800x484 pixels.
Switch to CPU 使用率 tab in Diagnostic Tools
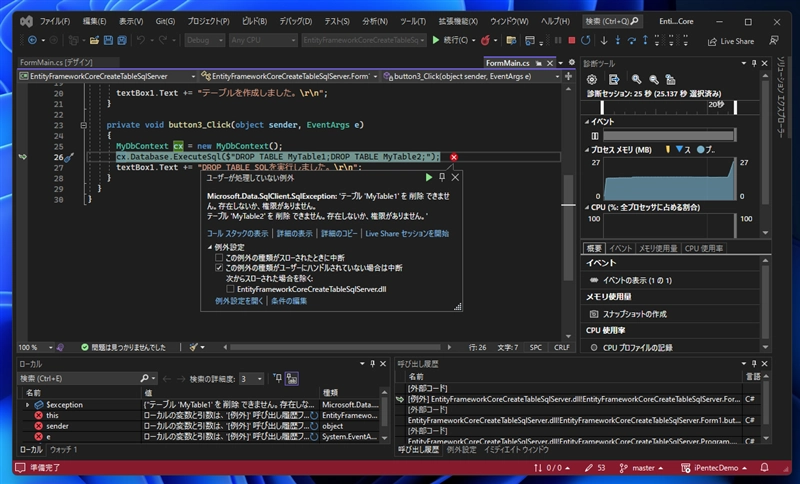pos(704,248)
